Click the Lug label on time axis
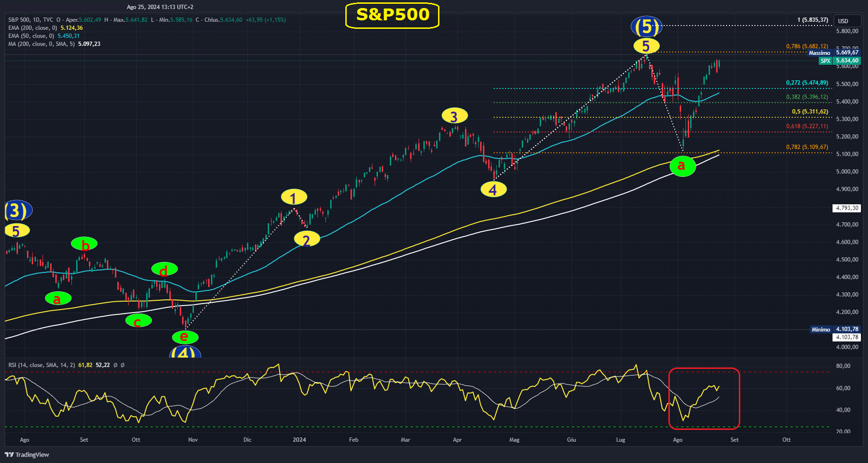This screenshot has height=463, width=868. tap(621, 440)
